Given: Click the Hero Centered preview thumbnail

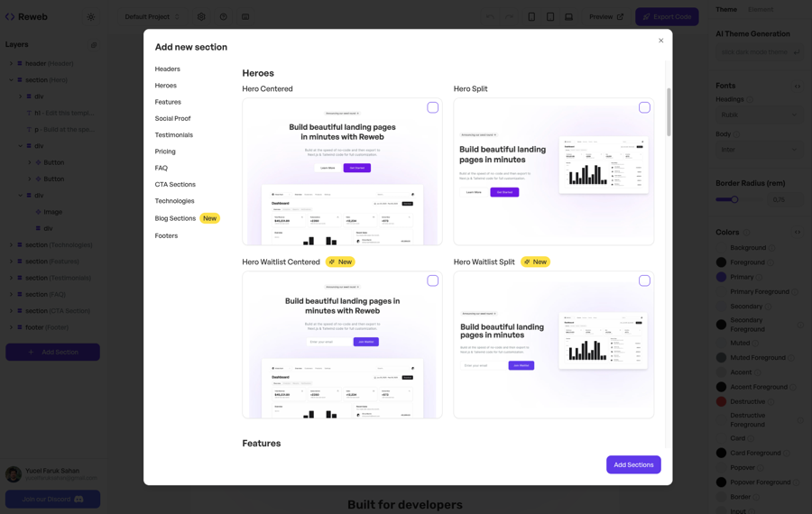Looking at the screenshot, I should pyautogui.click(x=342, y=171).
